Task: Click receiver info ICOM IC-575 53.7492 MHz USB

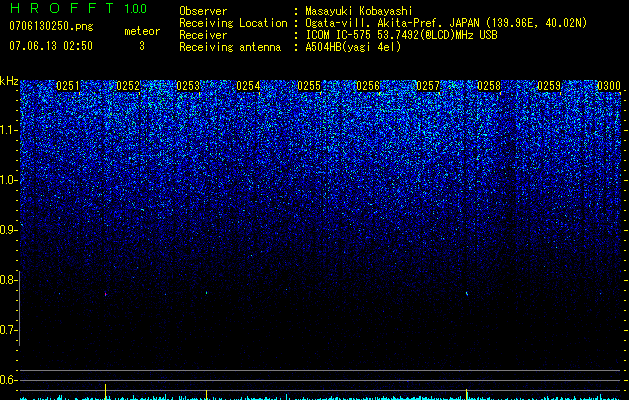Action: [x=401, y=35]
